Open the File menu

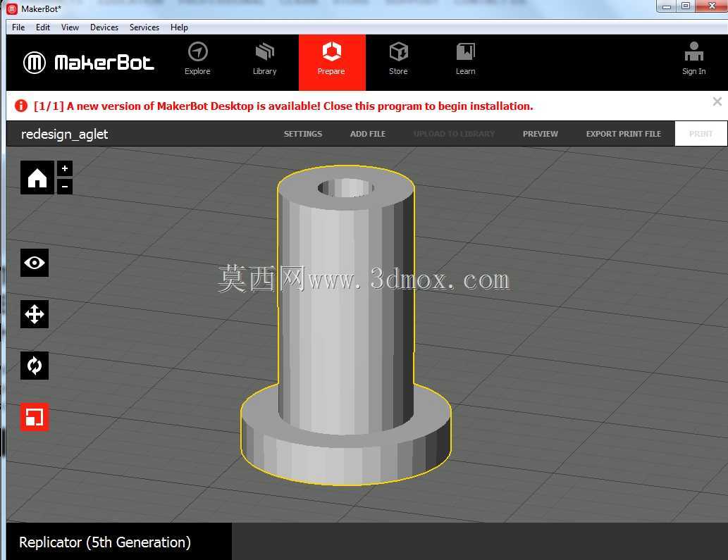click(18, 27)
